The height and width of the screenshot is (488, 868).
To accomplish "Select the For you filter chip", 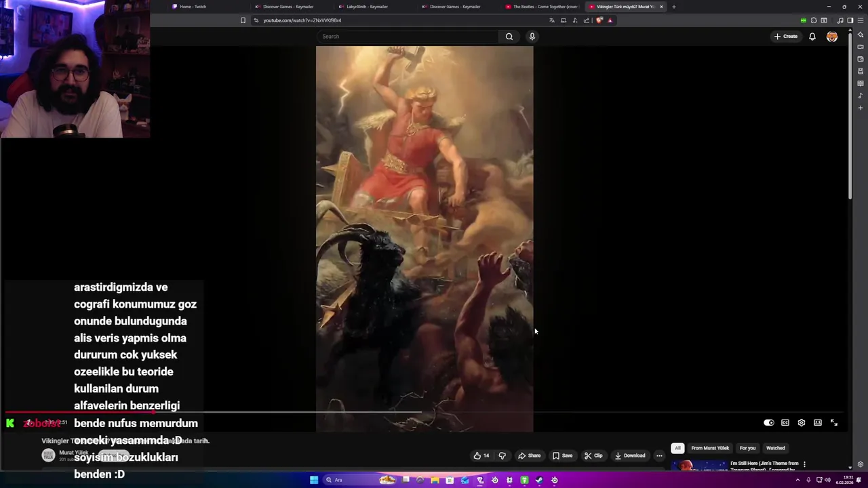I will (747, 448).
